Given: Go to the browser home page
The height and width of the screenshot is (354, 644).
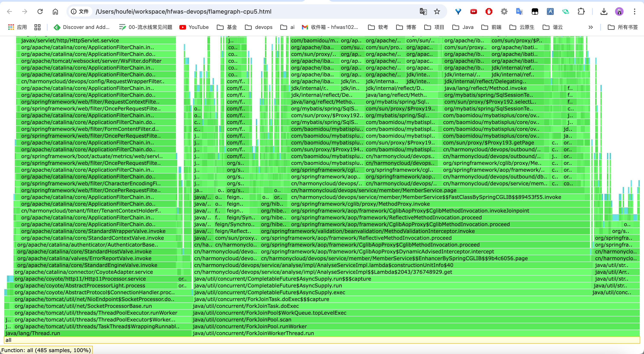Looking at the screenshot, I should click(55, 11).
